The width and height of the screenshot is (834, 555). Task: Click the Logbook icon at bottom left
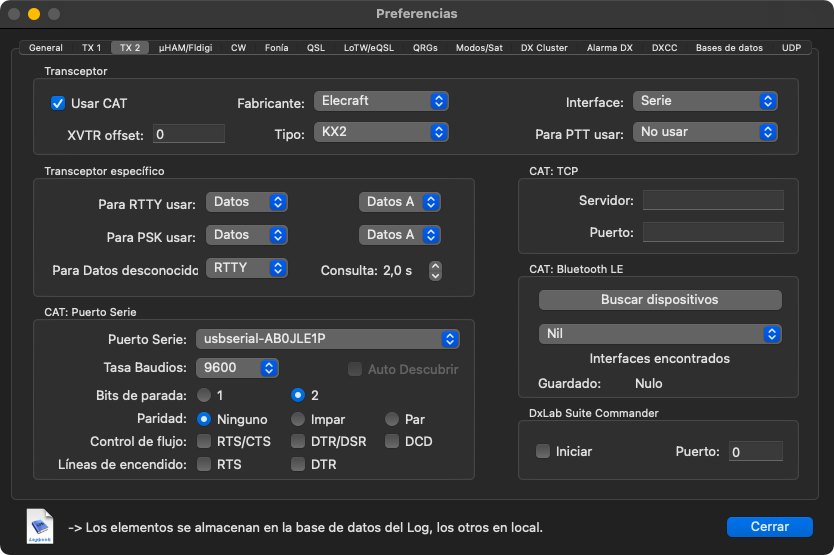click(41, 527)
